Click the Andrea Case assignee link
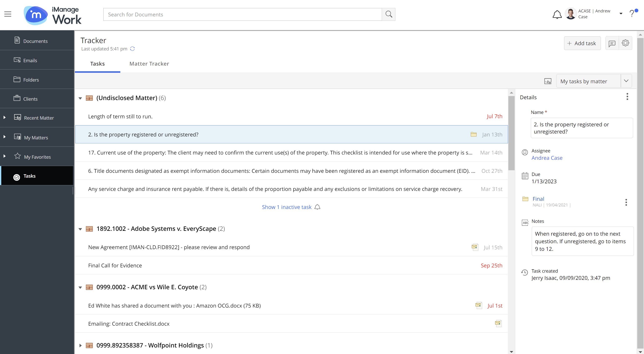Screen dimensions: 644x354 (x=547, y=158)
